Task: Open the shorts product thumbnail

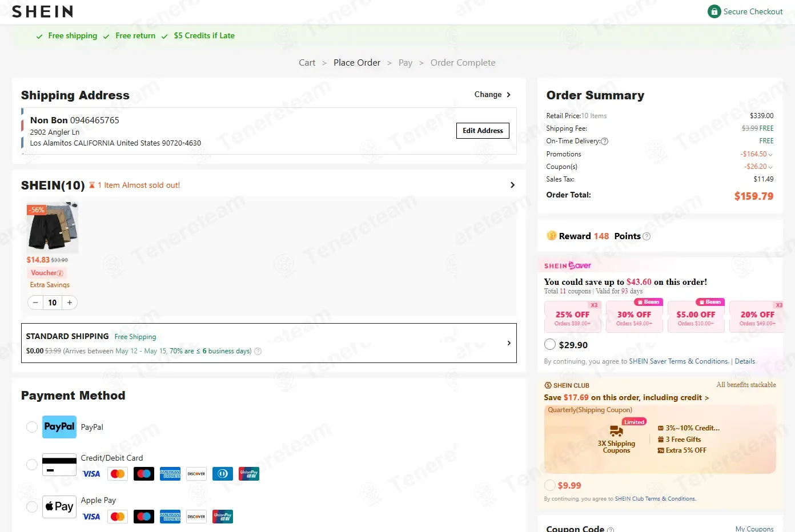Action: coord(52,227)
